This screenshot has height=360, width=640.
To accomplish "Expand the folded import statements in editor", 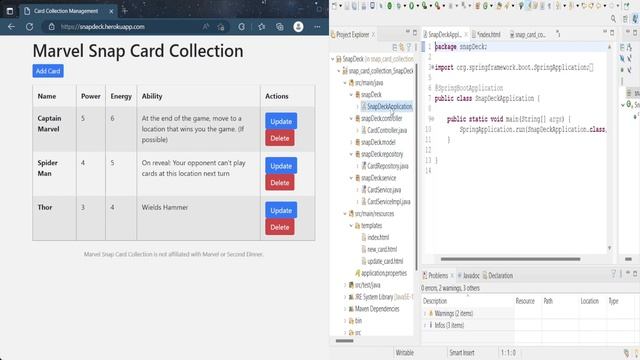I will [x=432, y=67].
